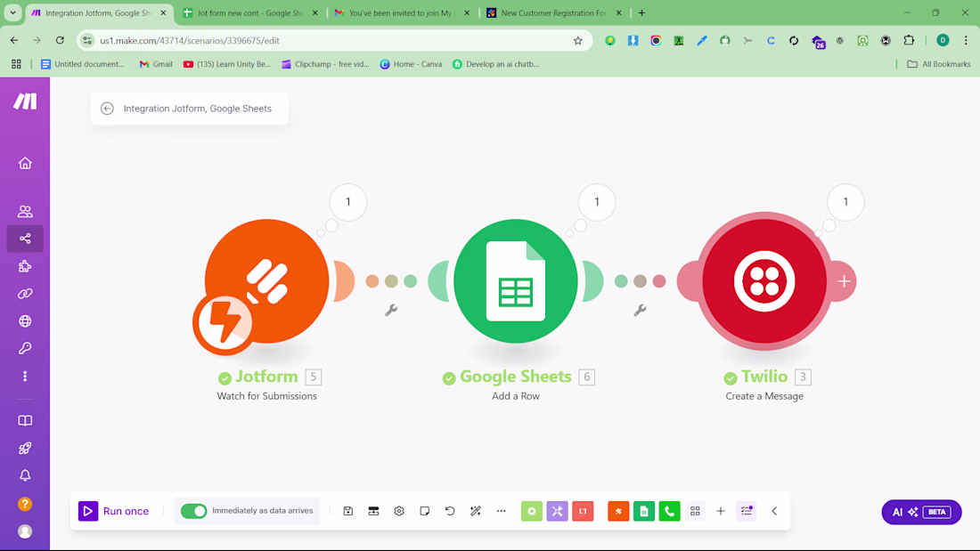The width and height of the screenshot is (980, 551).
Task: Set filter wrench between Sheets and Twilio
Action: pos(640,310)
